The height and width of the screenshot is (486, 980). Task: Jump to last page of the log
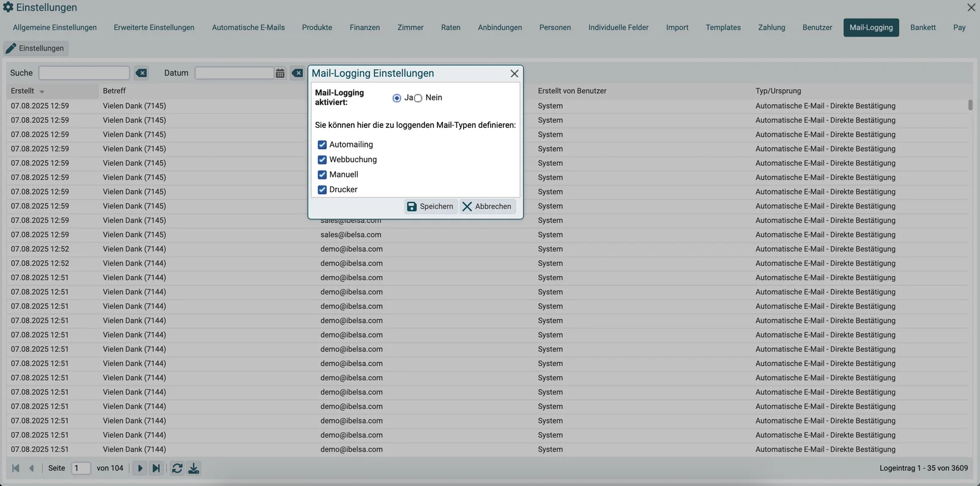[156, 468]
